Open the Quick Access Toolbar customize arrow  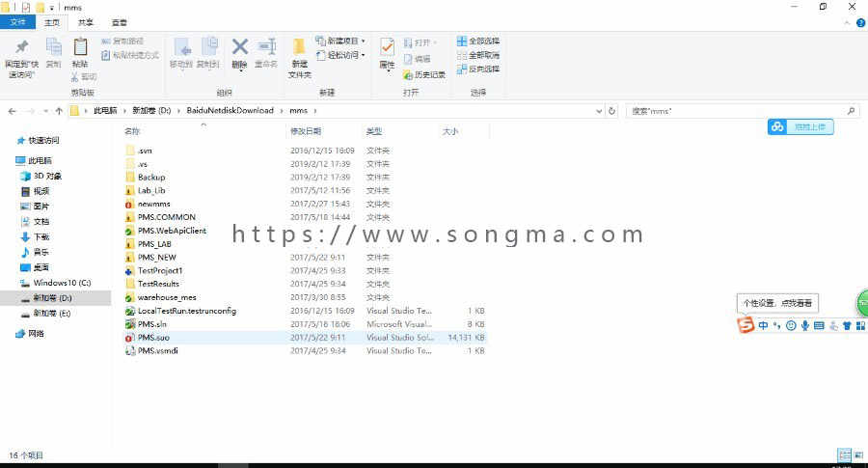coord(51,8)
